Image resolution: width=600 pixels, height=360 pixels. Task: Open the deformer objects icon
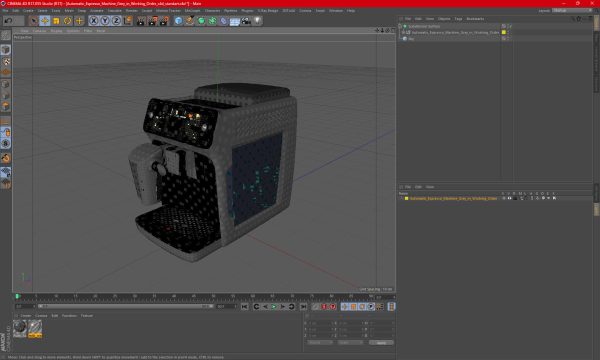(224, 21)
